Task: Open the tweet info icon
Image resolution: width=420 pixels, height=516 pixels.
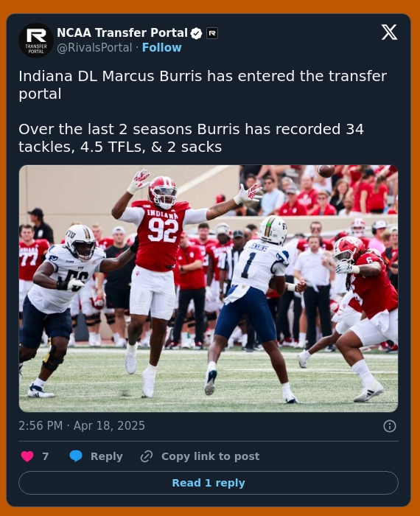Action: pyautogui.click(x=389, y=426)
